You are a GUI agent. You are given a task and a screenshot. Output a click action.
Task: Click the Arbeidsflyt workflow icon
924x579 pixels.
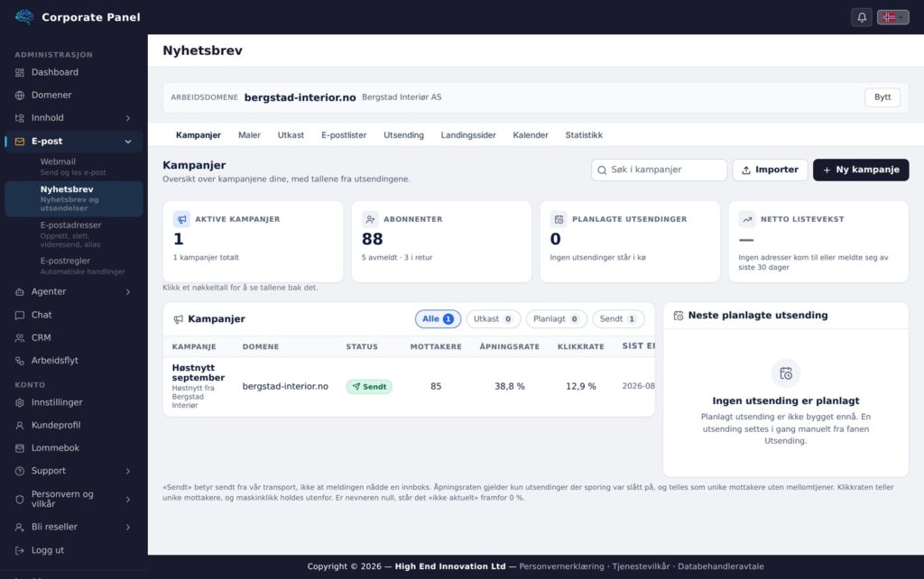[x=20, y=361]
